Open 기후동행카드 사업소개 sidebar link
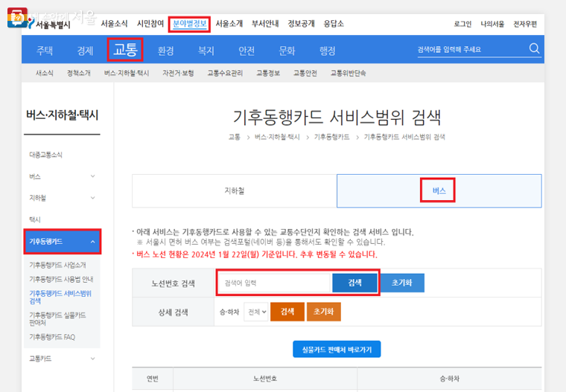This screenshot has height=392, width=566. (x=57, y=265)
